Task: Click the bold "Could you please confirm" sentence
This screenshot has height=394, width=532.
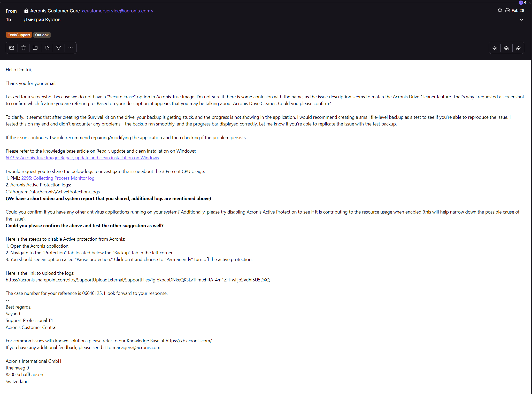Action: (84, 226)
